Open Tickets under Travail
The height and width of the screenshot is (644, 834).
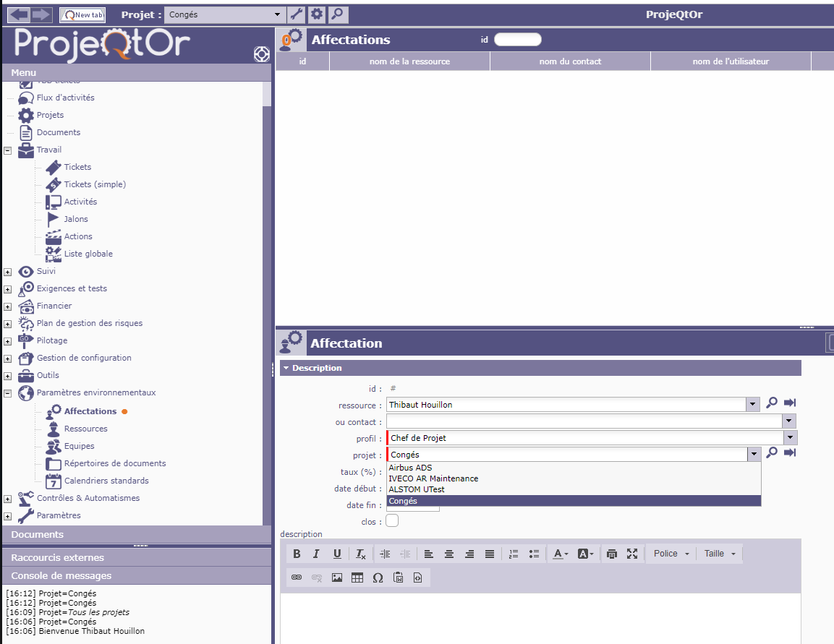pos(77,168)
